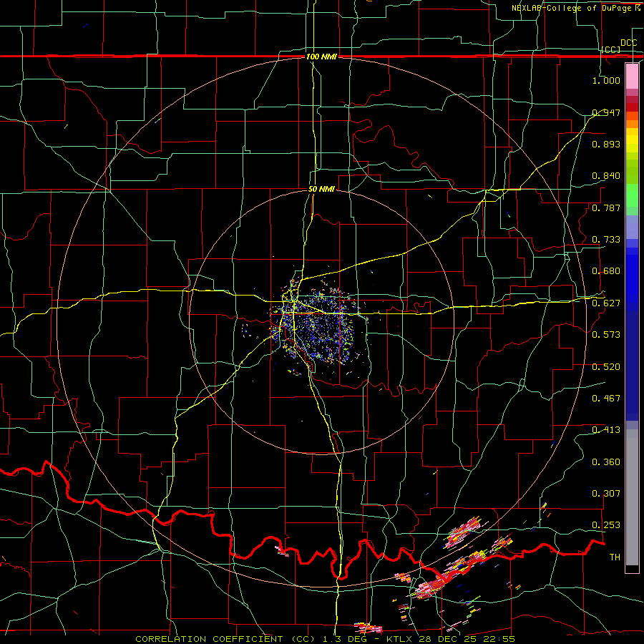Click the Correlation Coefficient KTLX caption text

click(325, 639)
